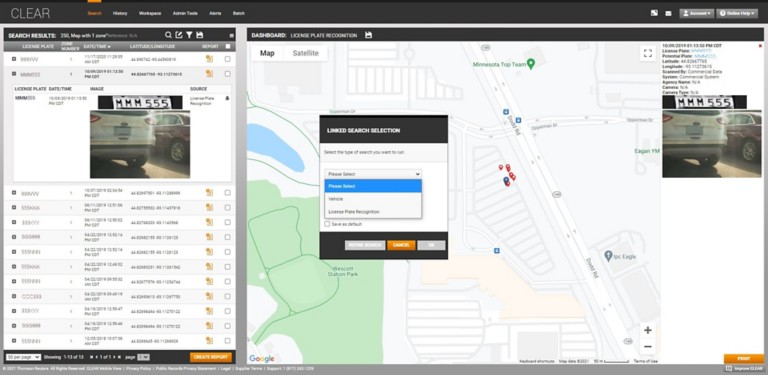Check the box for 999VVV 11/17/2020 row
Image resolution: width=768 pixels, height=375 pixels.
227,59
